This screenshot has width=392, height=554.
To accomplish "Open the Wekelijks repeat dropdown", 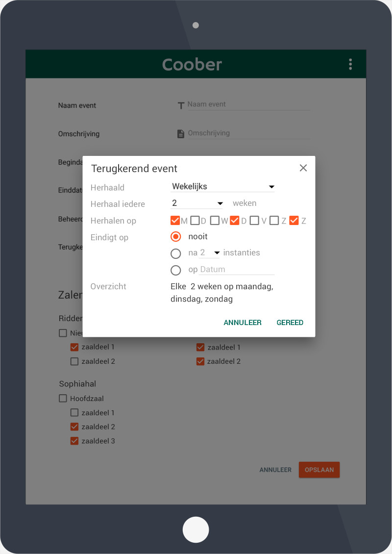I will pyautogui.click(x=222, y=187).
